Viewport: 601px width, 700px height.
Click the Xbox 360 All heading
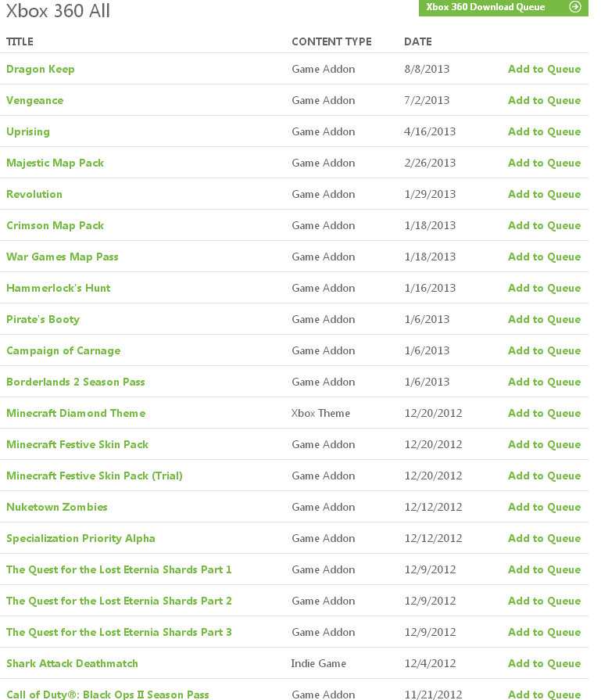58,10
